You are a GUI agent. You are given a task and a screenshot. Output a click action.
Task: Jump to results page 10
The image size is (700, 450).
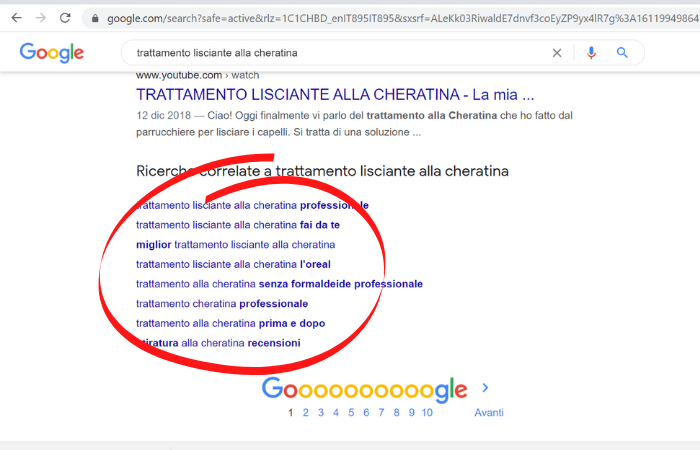tap(427, 412)
